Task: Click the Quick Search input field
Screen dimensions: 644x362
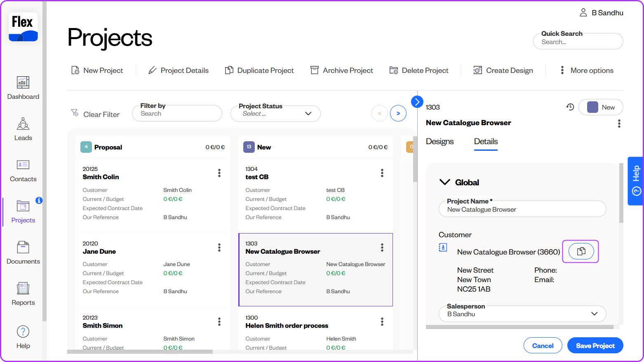Action: [578, 42]
